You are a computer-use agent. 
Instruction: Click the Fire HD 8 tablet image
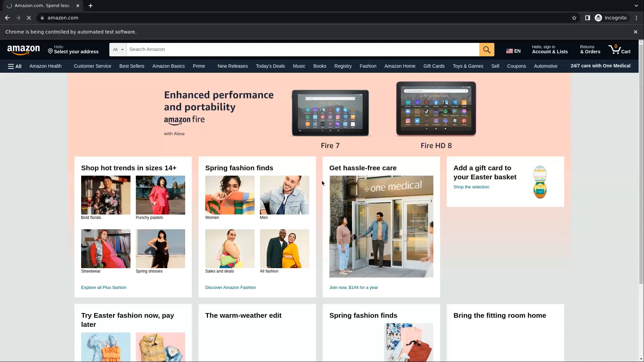click(x=436, y=109)
